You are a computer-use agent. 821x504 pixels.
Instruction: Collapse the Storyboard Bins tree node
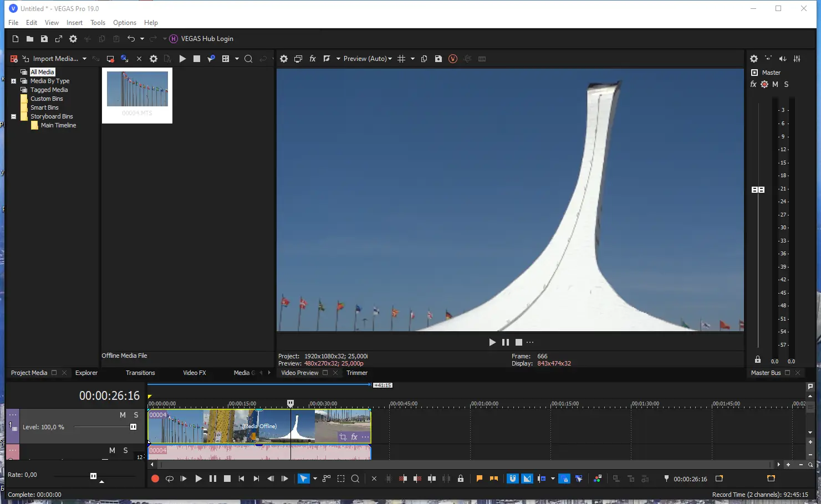pyautogui.click(x=14, y=116)
